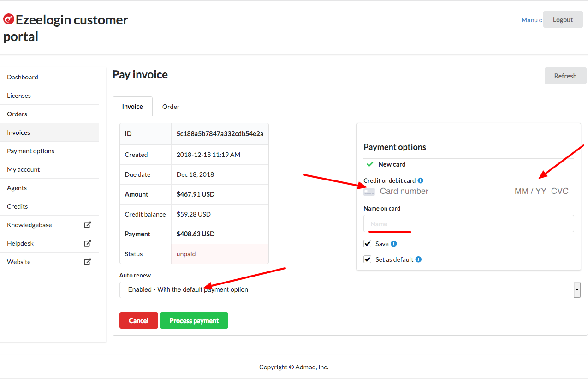Image resolution: width=588 pixels, height=379 pixels.
Task: Open Credits in the sidebar
Action: pyautogui.click(x=49, y=206)
